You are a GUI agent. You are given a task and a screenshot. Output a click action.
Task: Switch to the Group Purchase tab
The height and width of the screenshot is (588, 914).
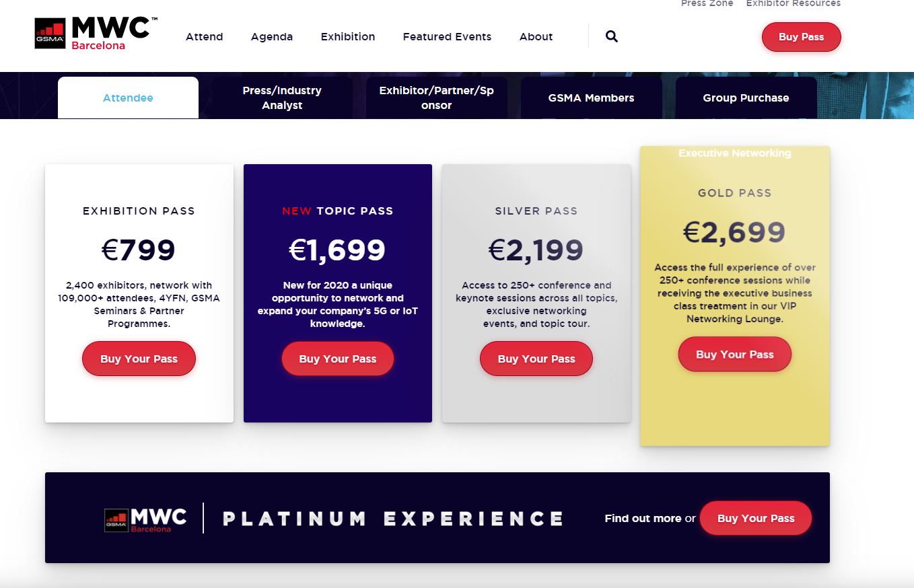pyautogui.click(x=746, y=98)
